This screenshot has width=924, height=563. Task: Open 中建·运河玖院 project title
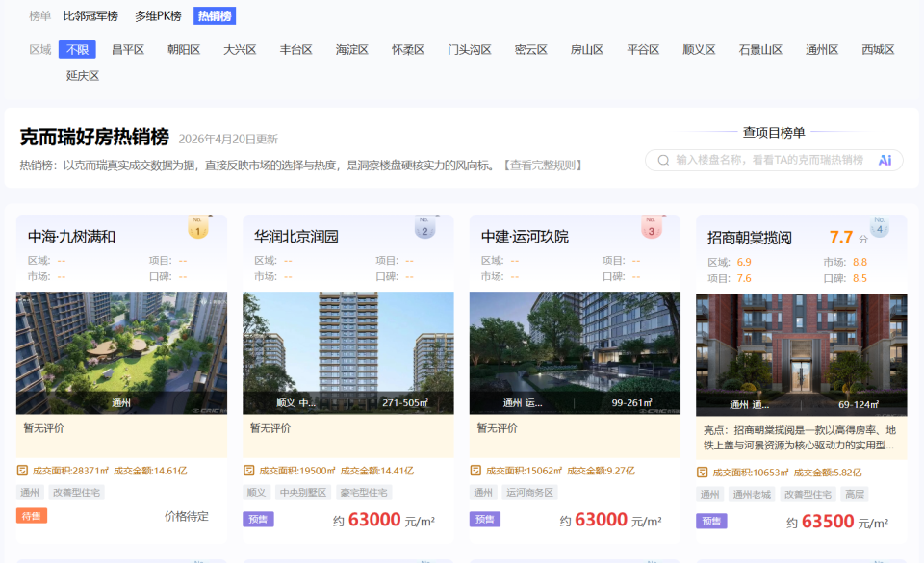525,237
